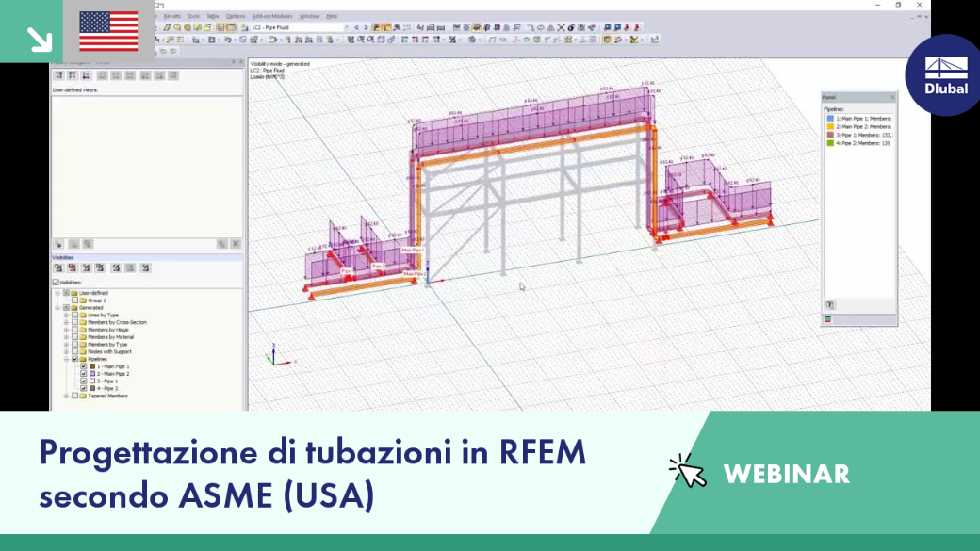Click the Main Pipe 1 blue color swatch
Screen dimensions: 980x551
coord(830,118)
